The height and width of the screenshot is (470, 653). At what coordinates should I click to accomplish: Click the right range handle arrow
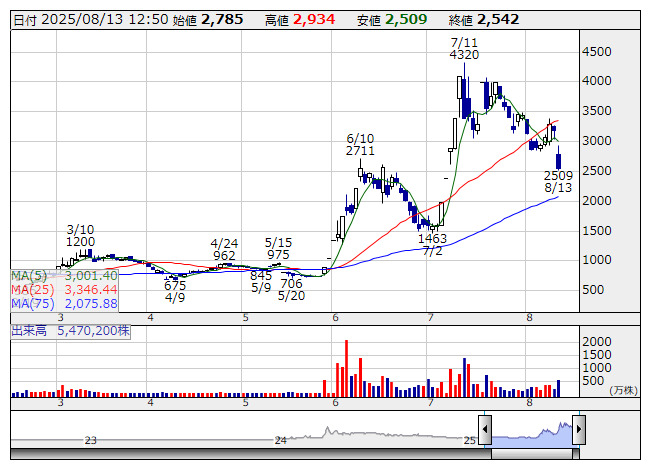[x=579, y=430]
